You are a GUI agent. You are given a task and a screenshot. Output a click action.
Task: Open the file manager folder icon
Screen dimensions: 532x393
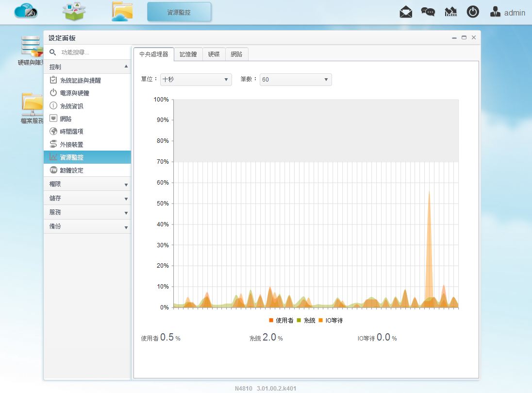(x=122, y=11)
